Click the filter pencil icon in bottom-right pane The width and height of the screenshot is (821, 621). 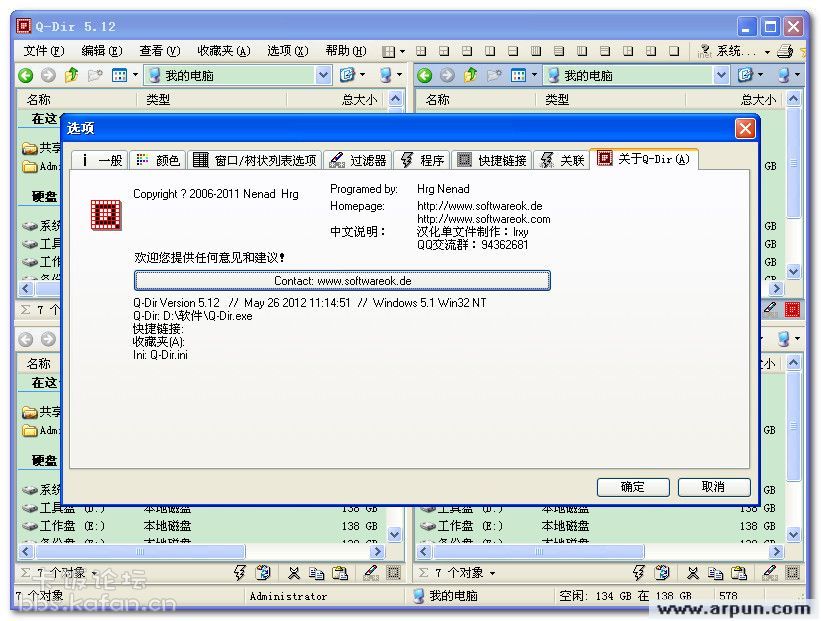770,572
